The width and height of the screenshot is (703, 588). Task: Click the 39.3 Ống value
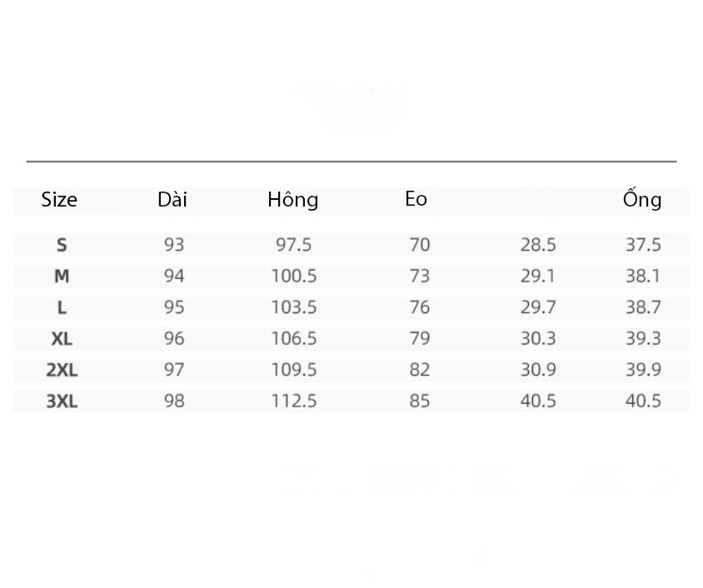pyautogui.click(x=643, y=338)
